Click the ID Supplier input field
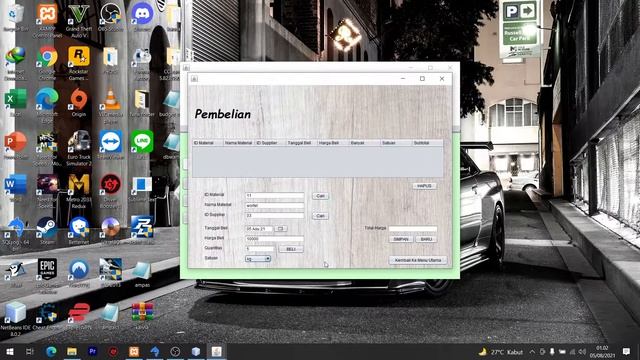This screenshot has width=640, height=360. [x=275, y=216]
